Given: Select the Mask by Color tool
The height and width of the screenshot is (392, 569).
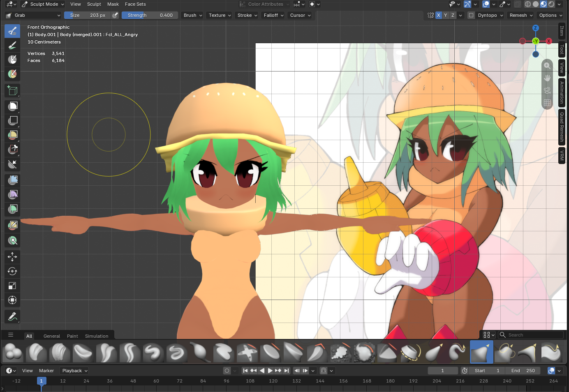Looking at the screenshot, I should click(12, 240).
